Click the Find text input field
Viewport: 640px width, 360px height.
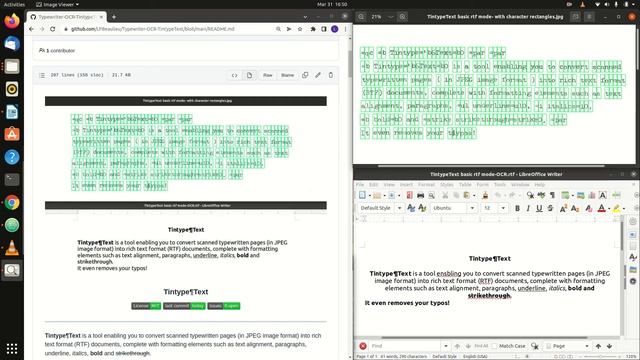pos(405,346)
